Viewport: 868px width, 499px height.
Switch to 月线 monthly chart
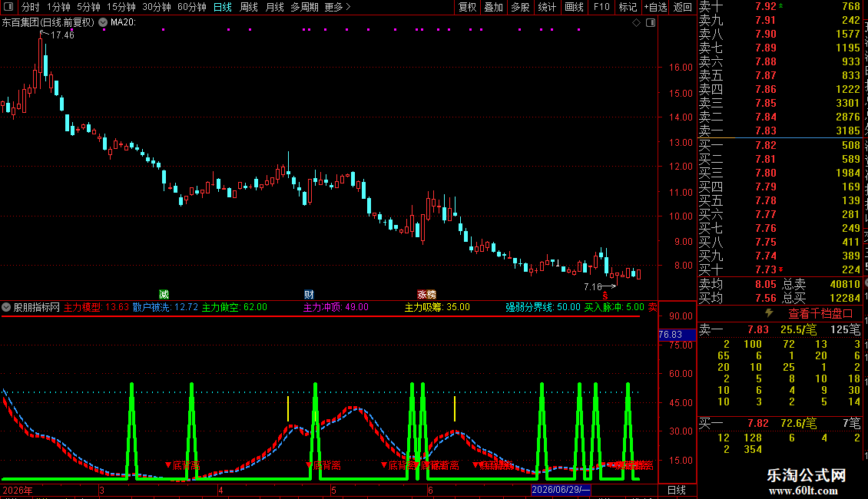[274, 7]
